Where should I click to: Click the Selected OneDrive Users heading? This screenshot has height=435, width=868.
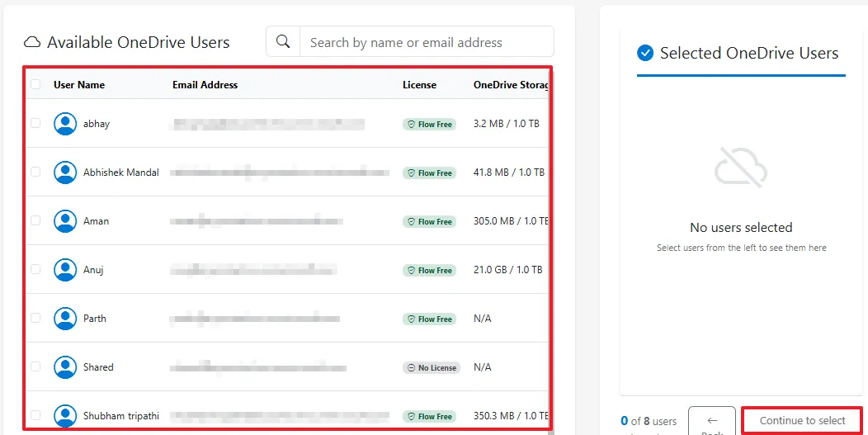(x=749, y=53)
